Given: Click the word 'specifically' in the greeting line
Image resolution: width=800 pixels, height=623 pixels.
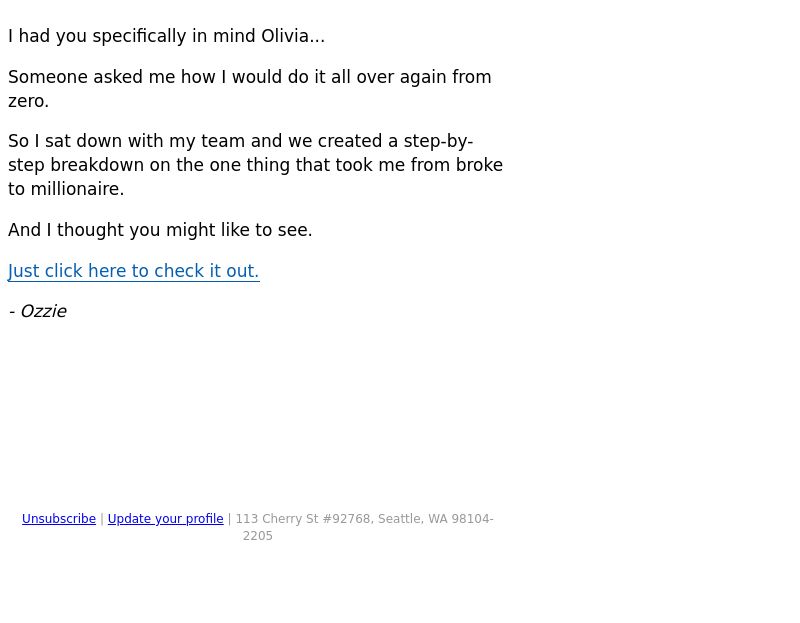Looking at the screenshot, I should [139, 36].
